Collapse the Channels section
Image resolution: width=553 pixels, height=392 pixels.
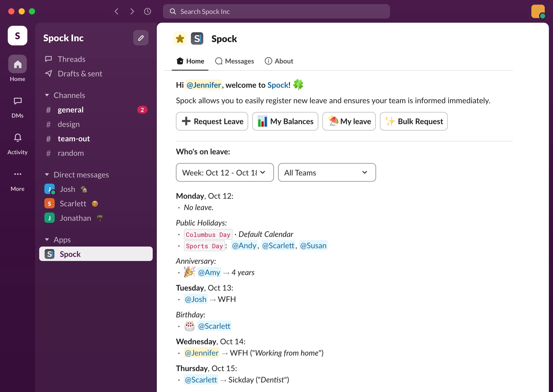point(47,95)
